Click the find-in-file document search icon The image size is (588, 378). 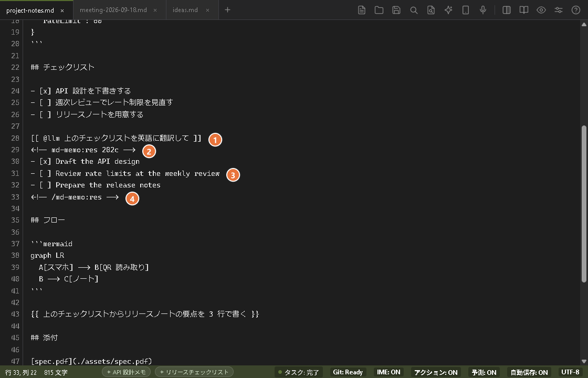click(431, 10)
